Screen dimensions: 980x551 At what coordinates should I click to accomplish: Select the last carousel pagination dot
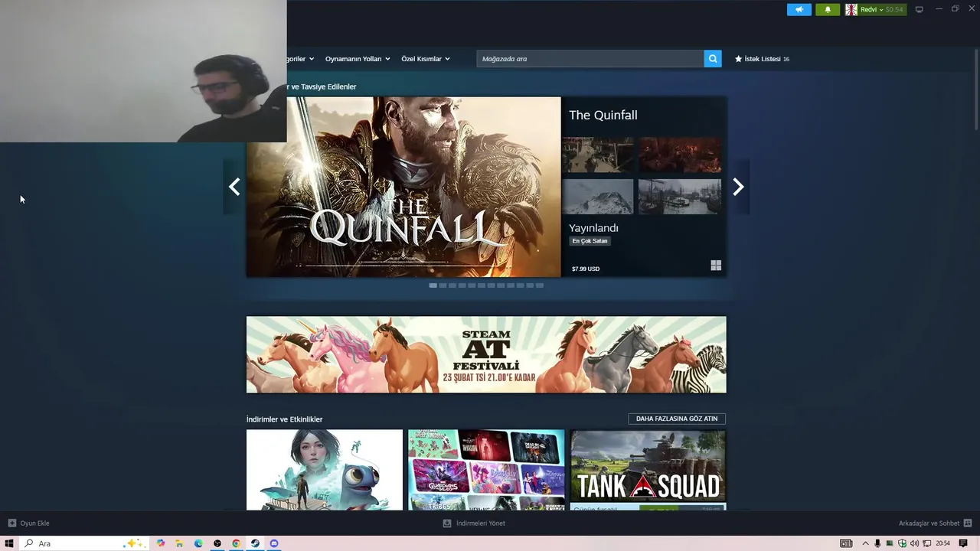(540, 285)
